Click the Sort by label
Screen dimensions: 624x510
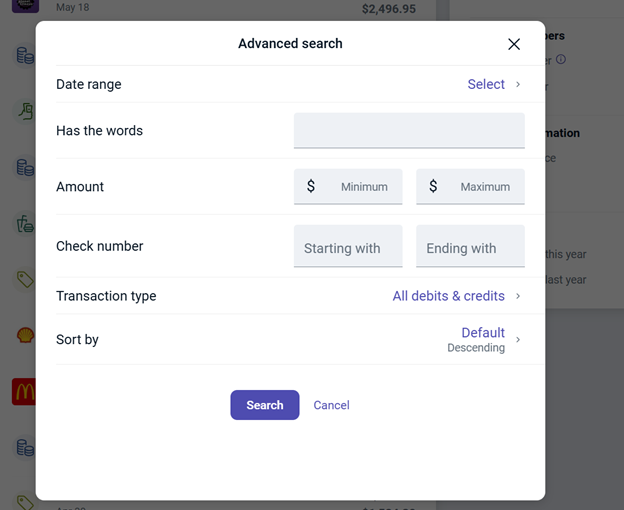(x=77, y=339)
